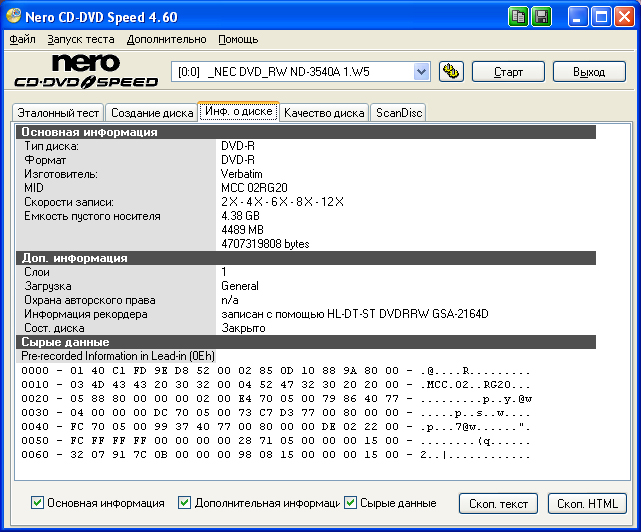The height and width of the screenshot is (532, 641).
Task: Click the raw data row 0060
Action: [276, 455]
